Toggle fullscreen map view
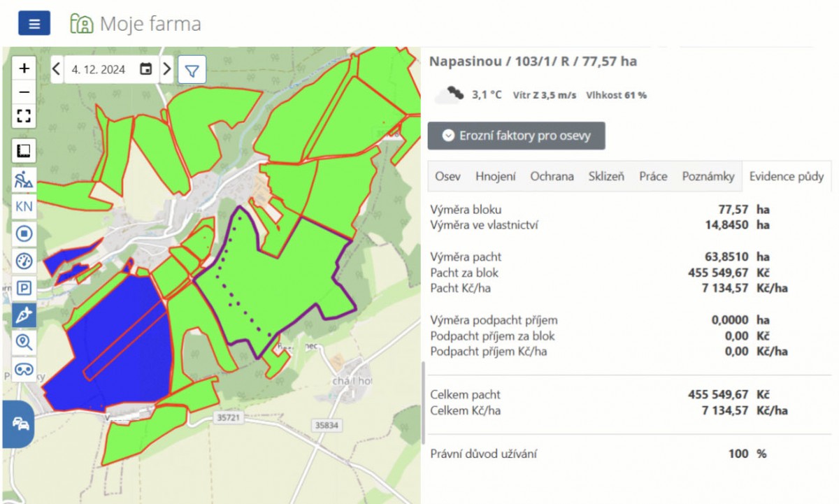This screenshot has height=504, width=839. [24, 116]
